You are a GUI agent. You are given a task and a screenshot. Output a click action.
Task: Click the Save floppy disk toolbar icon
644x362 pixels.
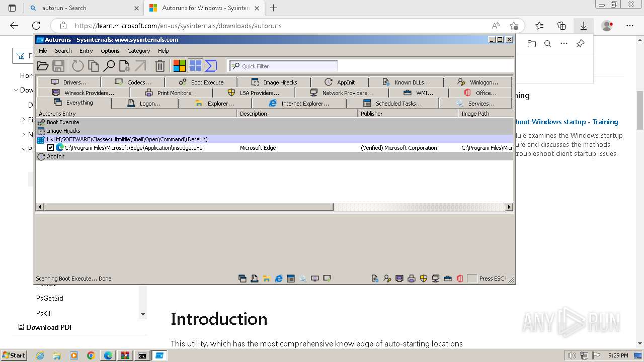point(58,66)
